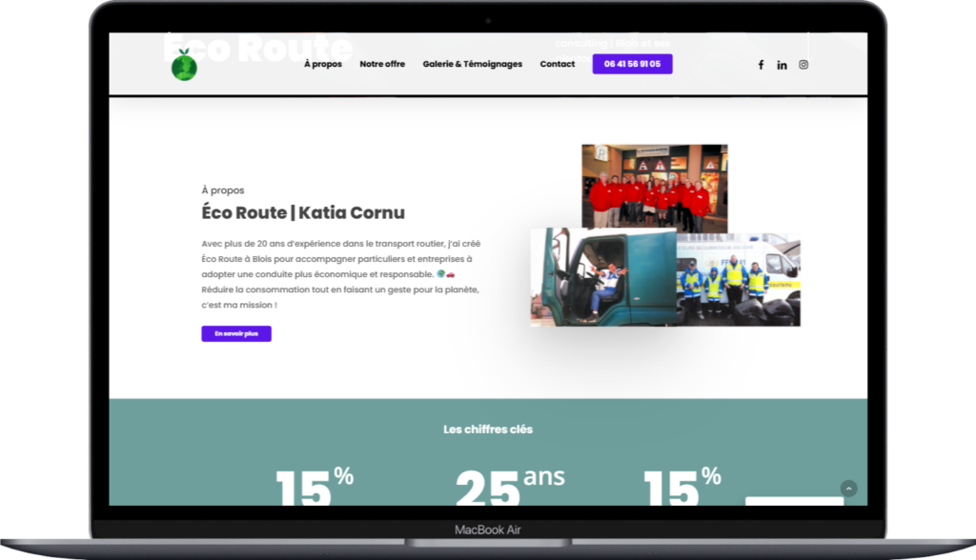The image size is (976, 560).
Task: Open the photo of team in red jackets
Action: point(655,186)
